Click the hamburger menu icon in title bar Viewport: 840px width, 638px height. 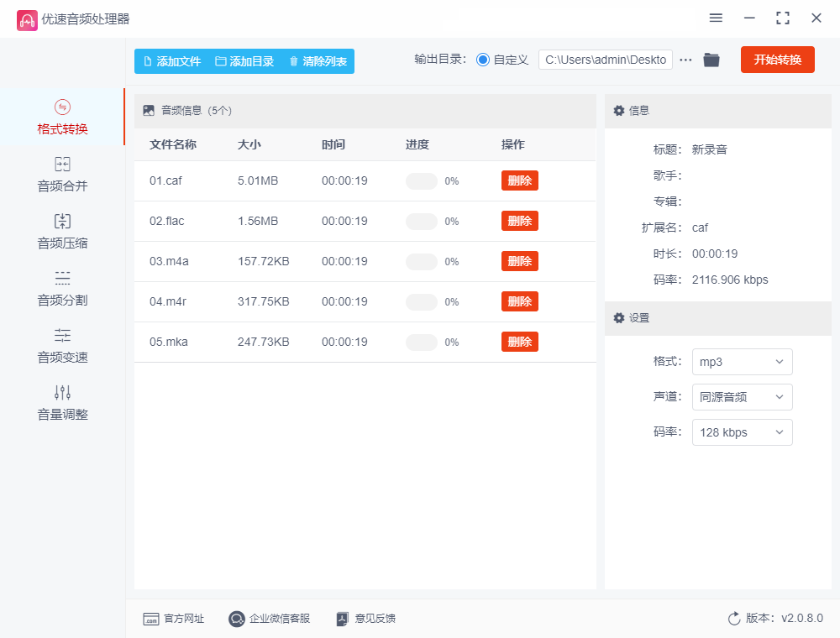pos(716,18)
